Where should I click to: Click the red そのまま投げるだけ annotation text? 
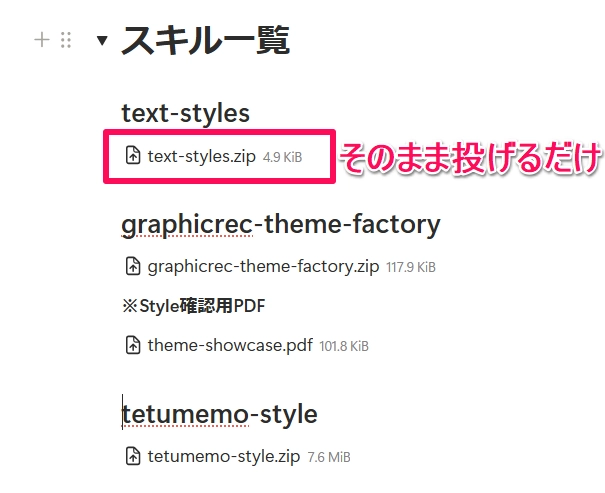coord(470,157)
